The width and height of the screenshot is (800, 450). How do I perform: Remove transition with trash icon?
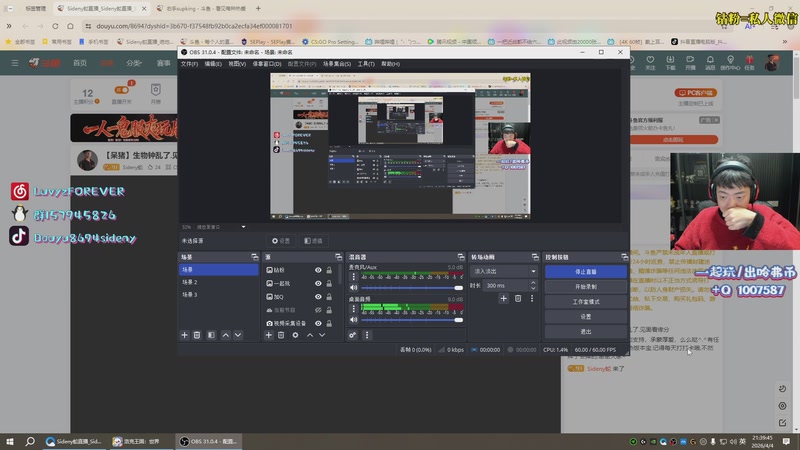(518, 298)
